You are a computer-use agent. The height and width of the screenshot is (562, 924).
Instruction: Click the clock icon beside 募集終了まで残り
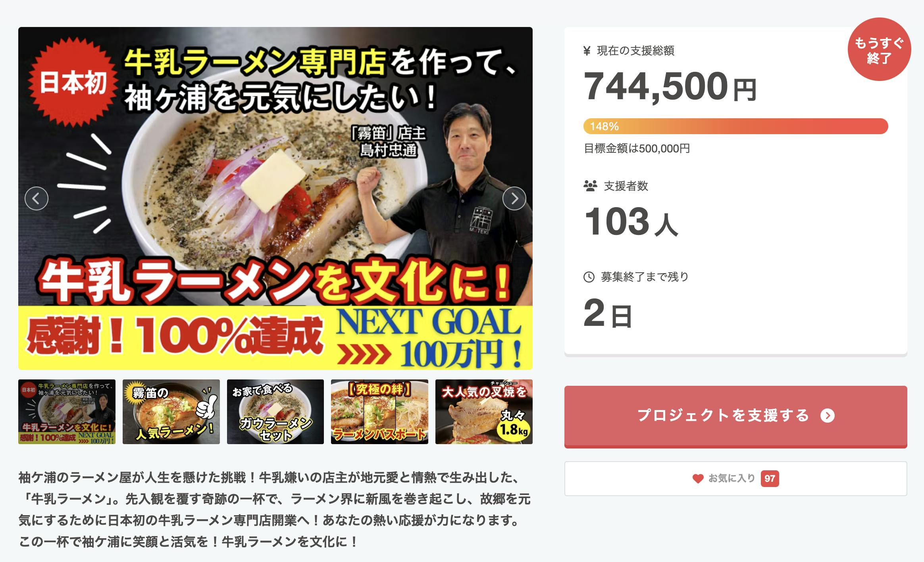pyautogui.click(x=589, y=277)
